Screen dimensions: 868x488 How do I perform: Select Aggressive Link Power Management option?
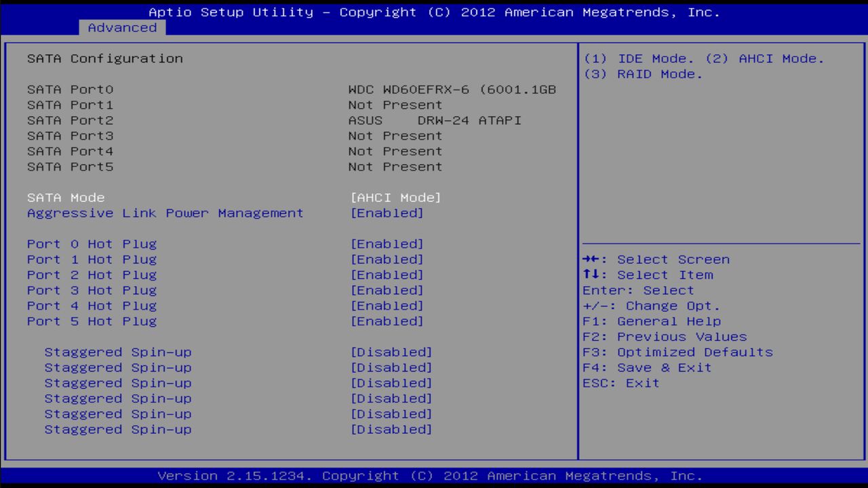pyautogui.click(x=165, y=213)
